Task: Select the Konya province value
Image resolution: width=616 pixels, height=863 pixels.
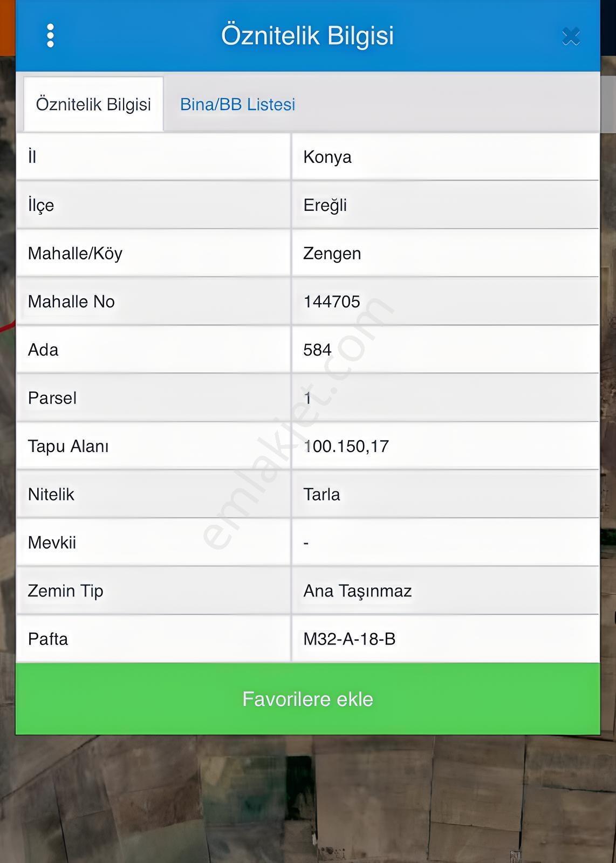Action: tap(327, 157)
